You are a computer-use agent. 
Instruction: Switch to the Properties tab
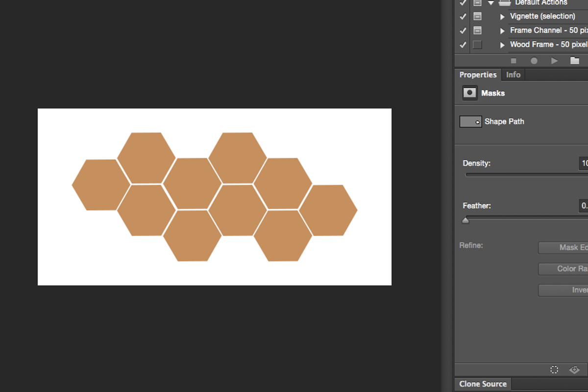coord(478,75)
